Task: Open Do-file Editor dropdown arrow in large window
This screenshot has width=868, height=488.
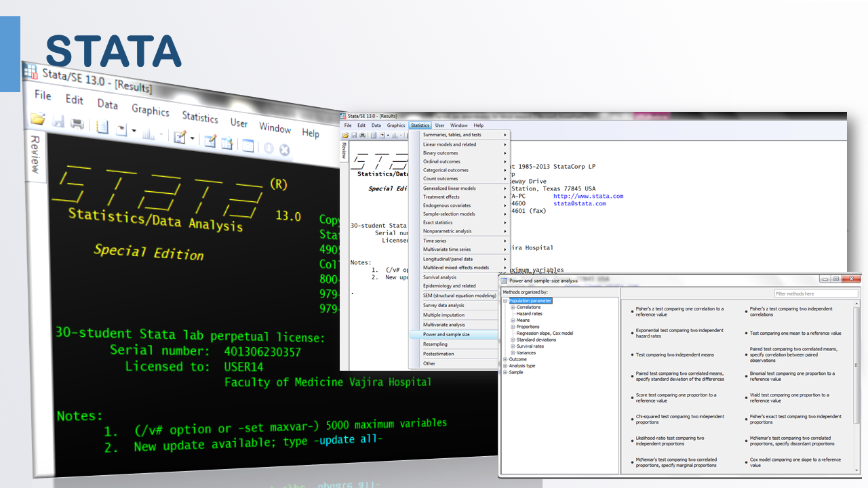Action: [x=193, y=138]
